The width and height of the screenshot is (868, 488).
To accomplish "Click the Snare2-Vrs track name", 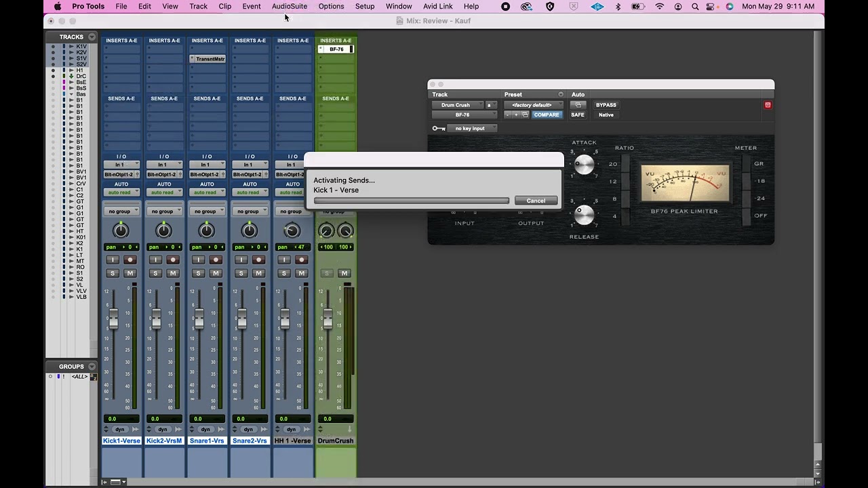I will [250, 441].
